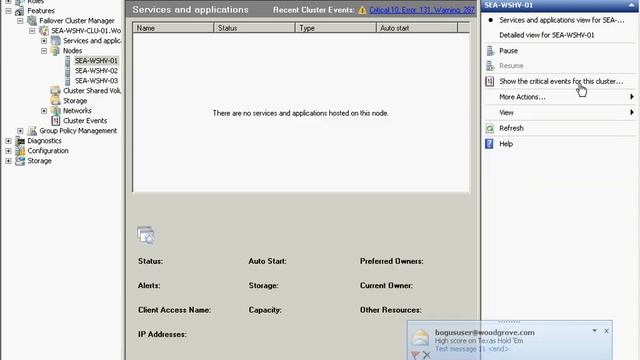Open the Recent Cluster Events critical/error/warning link
640x360 pixels.
click(x=422, y=10)
